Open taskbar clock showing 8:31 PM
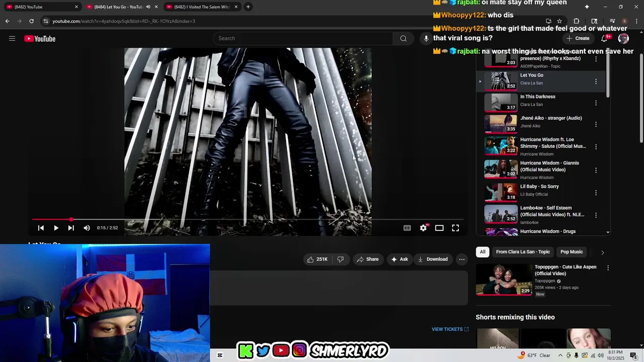The height and width of the screenshot is (362, 644). click(615, 355)
